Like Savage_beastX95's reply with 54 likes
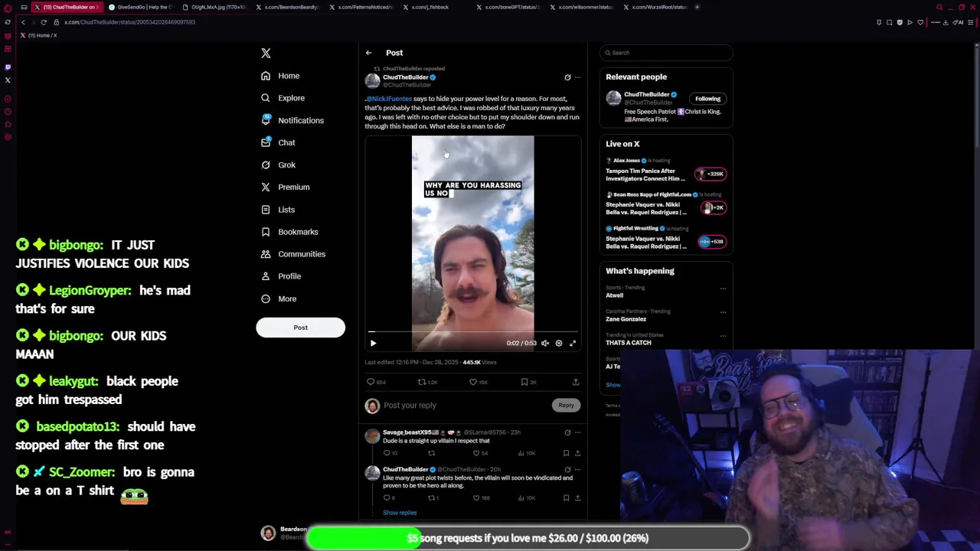 point(480,453)
